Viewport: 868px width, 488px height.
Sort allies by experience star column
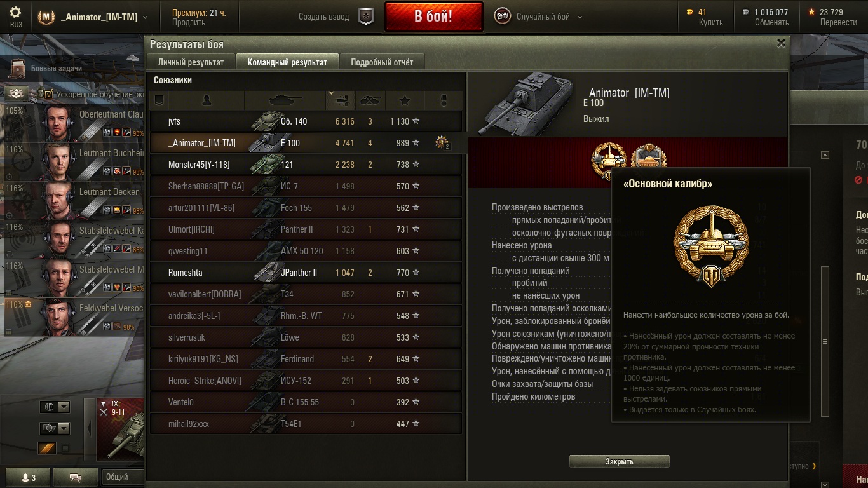[x=405, y=100]
